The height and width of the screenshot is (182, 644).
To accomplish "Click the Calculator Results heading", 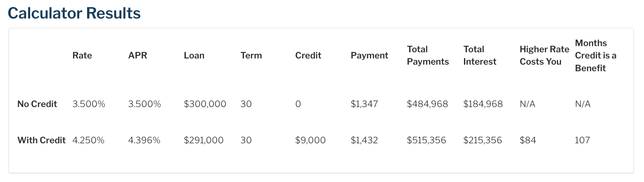I will (74, 13).
